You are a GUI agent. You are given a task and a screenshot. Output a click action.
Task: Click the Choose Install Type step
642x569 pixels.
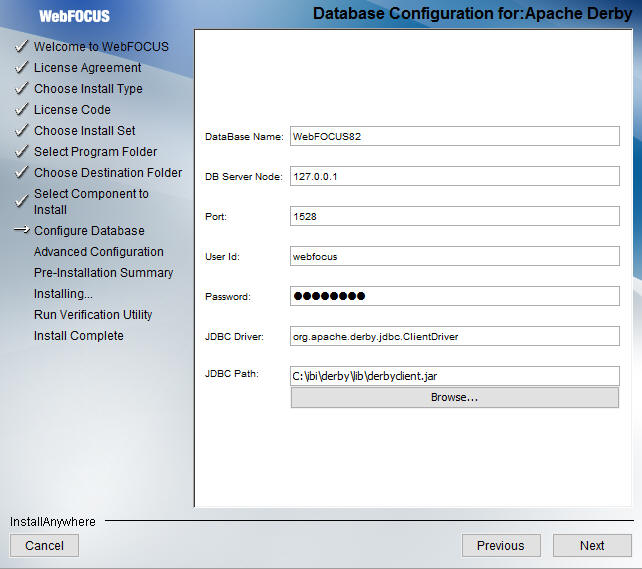[x=88, y=89]
